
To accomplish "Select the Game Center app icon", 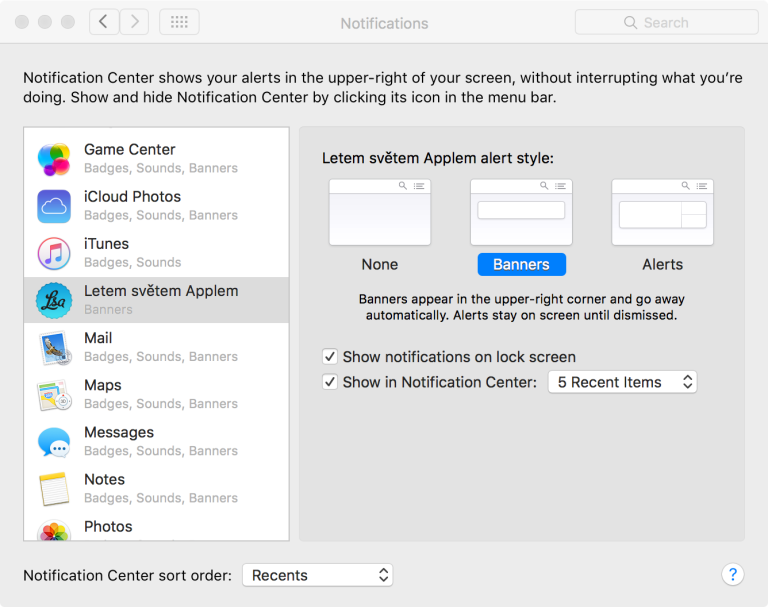I will coord(54,159).
